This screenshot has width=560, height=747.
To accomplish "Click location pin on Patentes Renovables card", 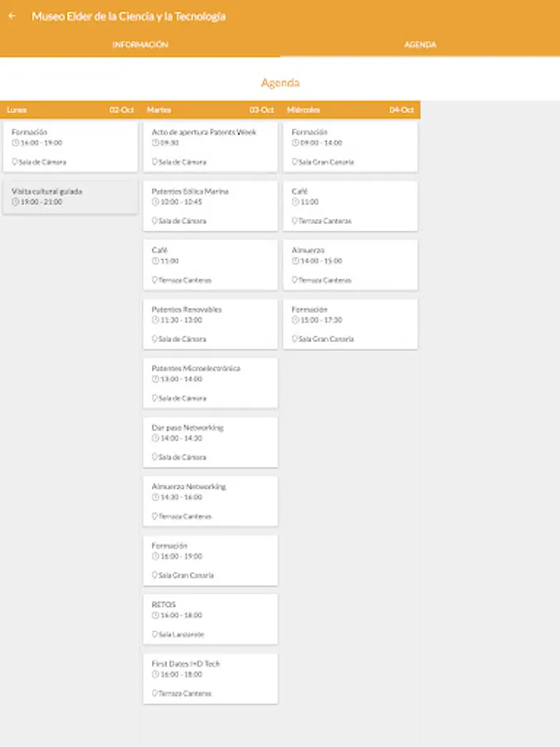I will click(155, 339).
